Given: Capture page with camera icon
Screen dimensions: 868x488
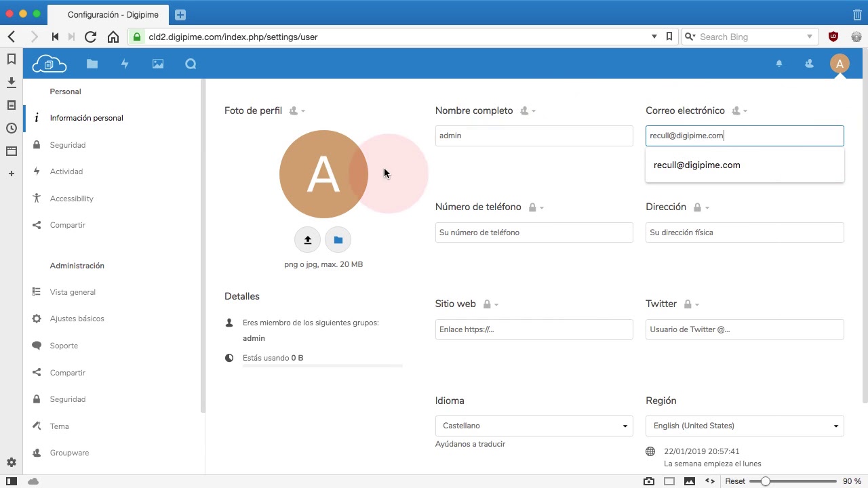Looking at the screenshot, I should [x=649, y=481].
